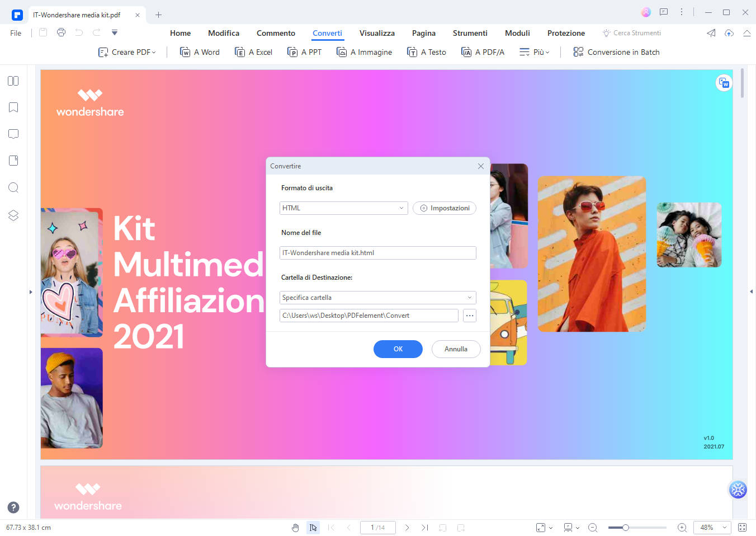Go to the first page
756x536 pixels.
click(331, 528)
